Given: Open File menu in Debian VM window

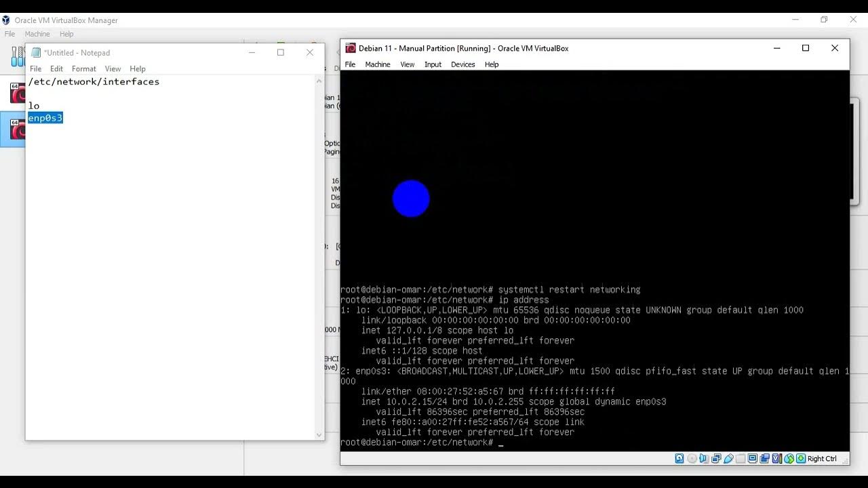Looking at the screenshot, I should tap(350, 64).
